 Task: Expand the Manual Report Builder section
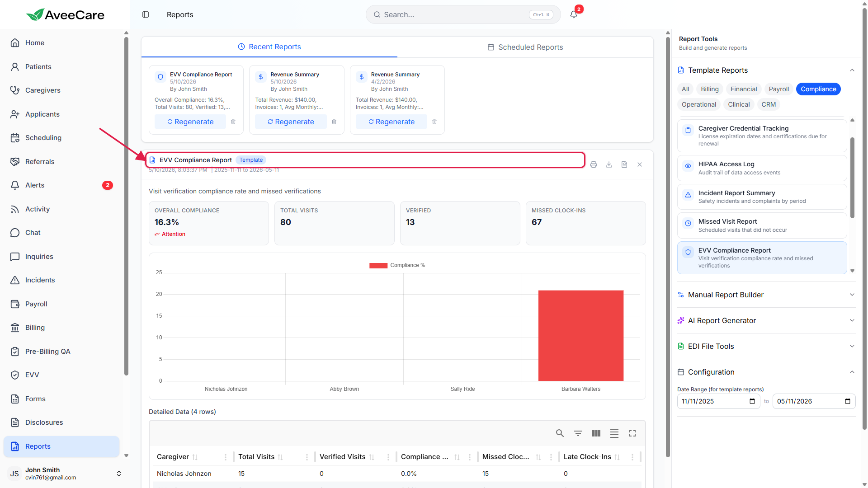tap(766, 295)
